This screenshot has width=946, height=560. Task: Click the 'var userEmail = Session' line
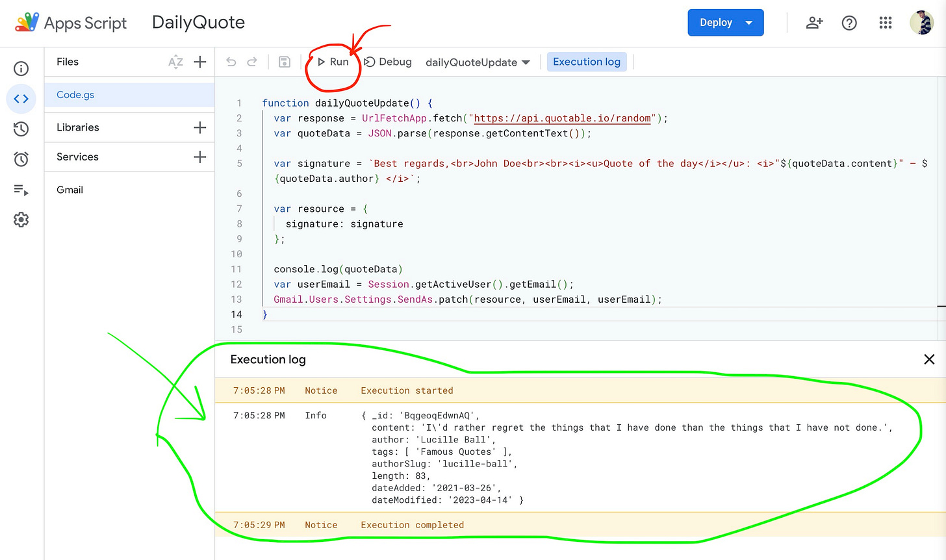tap(424, 285)
